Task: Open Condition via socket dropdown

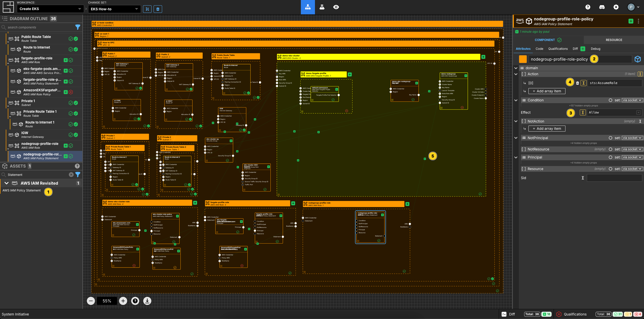Action: pos(632,100)
